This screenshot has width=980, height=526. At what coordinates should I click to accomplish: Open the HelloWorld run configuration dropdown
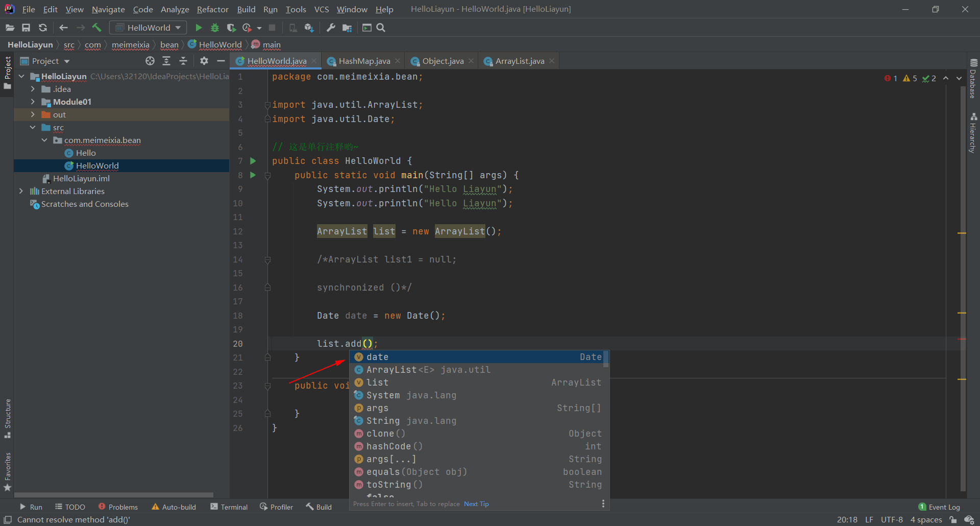(149, 28)
